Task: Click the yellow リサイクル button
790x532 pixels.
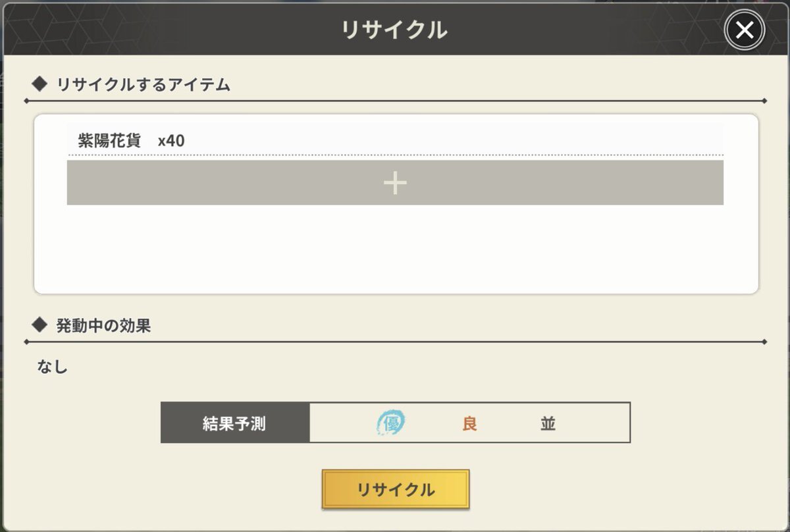Action: point(396,489)
